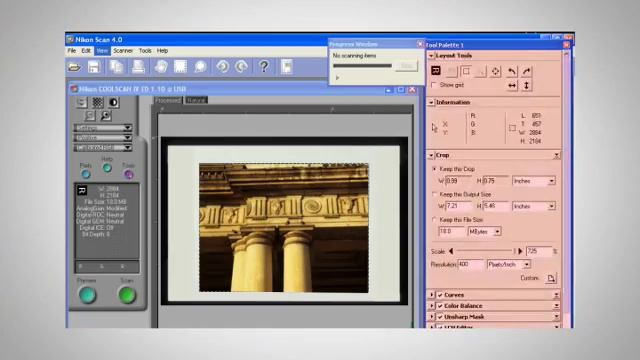
Task: Click the green Preview button
Action: click(x=87, y=295)
